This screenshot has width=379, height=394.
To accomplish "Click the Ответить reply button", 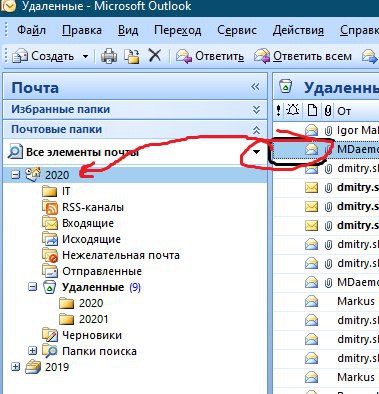I will tap(210, 56).
